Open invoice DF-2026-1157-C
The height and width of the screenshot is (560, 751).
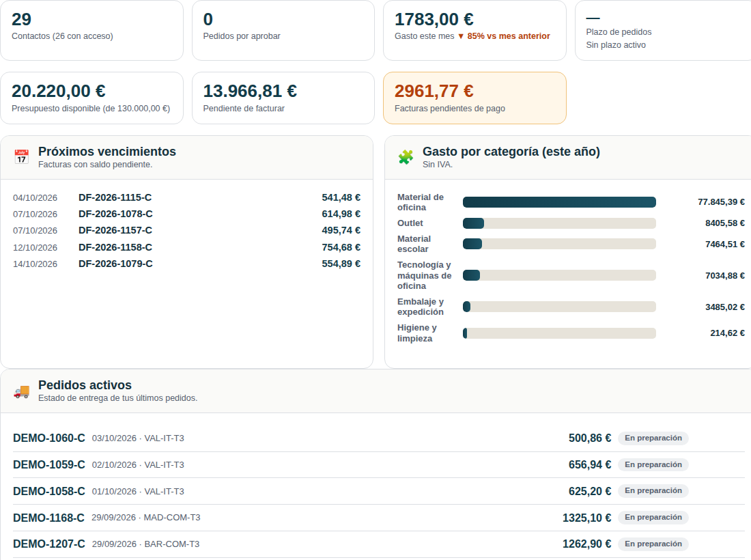click(115, 230)
